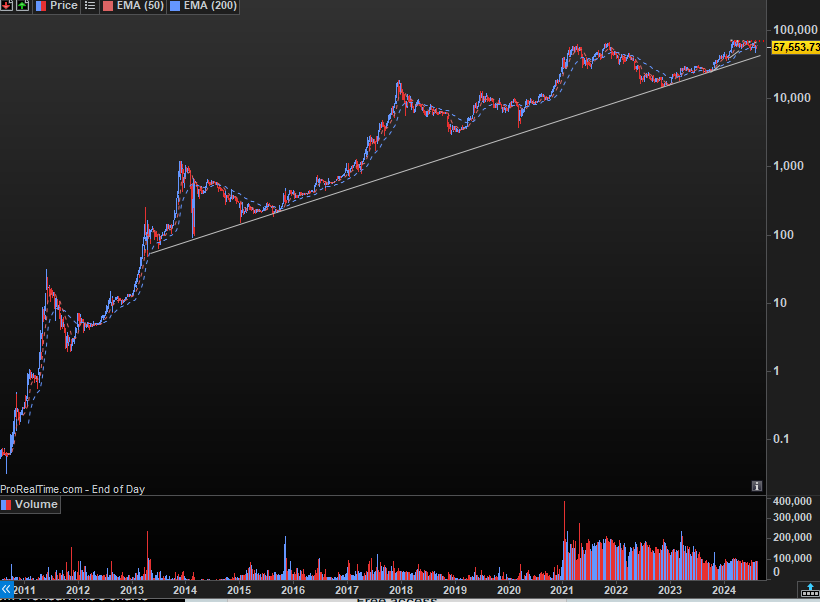Open the Volume panel label
The image size is (820, 602).
coord(36,504)
